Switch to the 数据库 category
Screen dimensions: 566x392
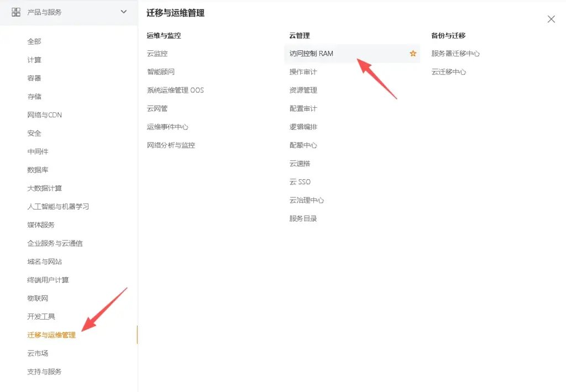(38, 170)
